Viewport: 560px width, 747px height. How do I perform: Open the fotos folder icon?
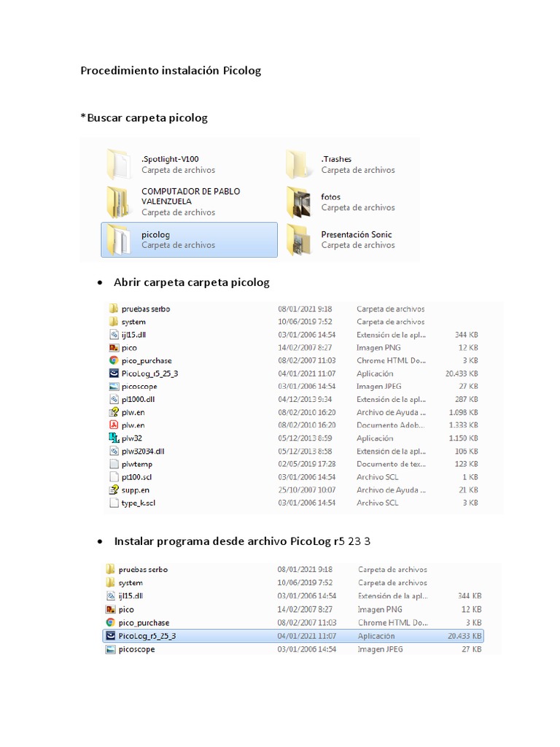pos(298,202)
